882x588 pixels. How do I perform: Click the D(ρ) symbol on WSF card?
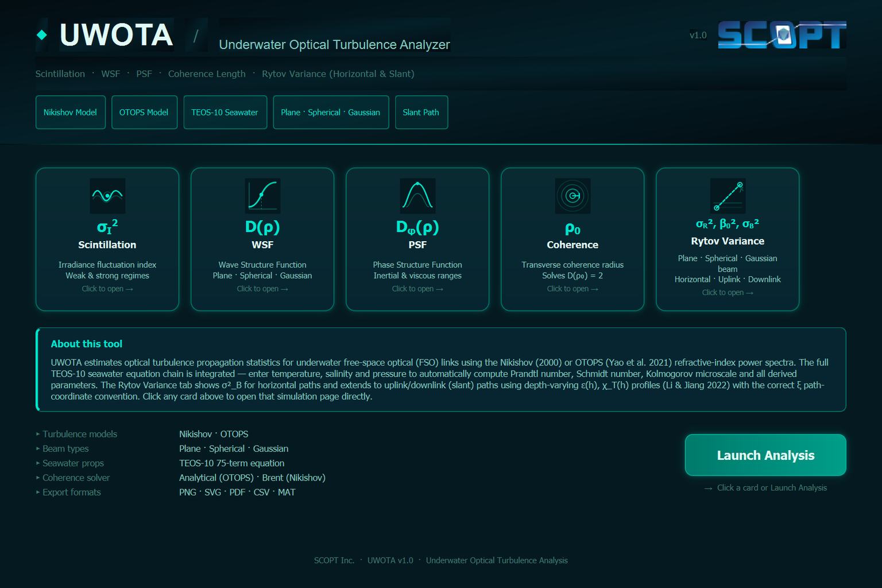(x=262, y=227)
